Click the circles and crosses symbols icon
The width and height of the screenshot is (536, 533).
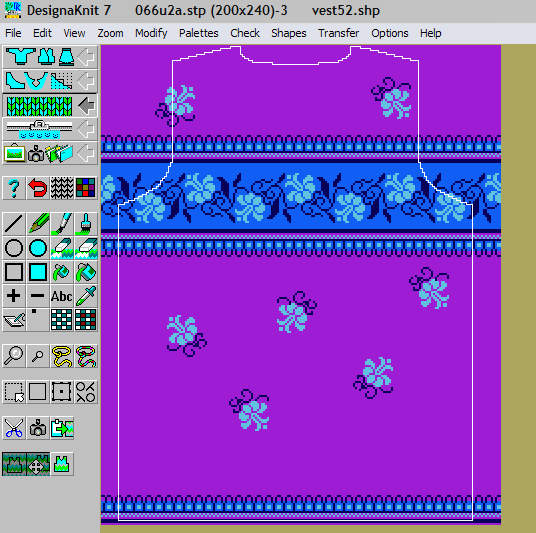(85, 392)
